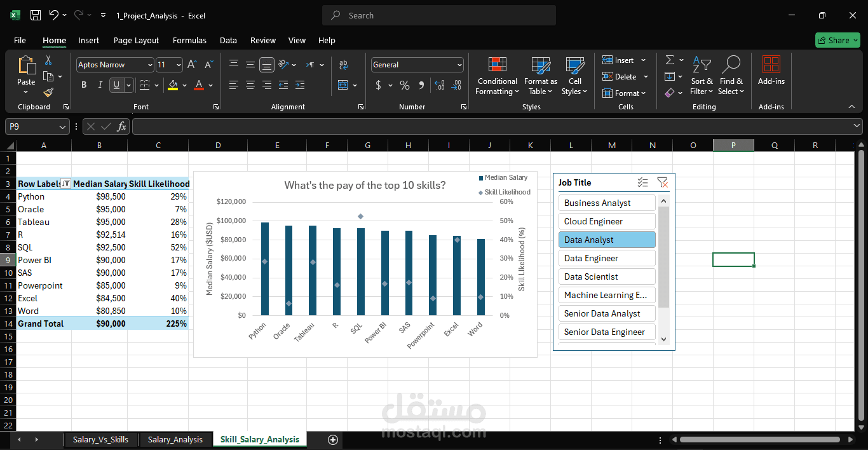This screenshot has width=868, height=450.
Task: Open the Salary_Analysis sheet tab
Action: pyautogui.click(x=175, y=439)
